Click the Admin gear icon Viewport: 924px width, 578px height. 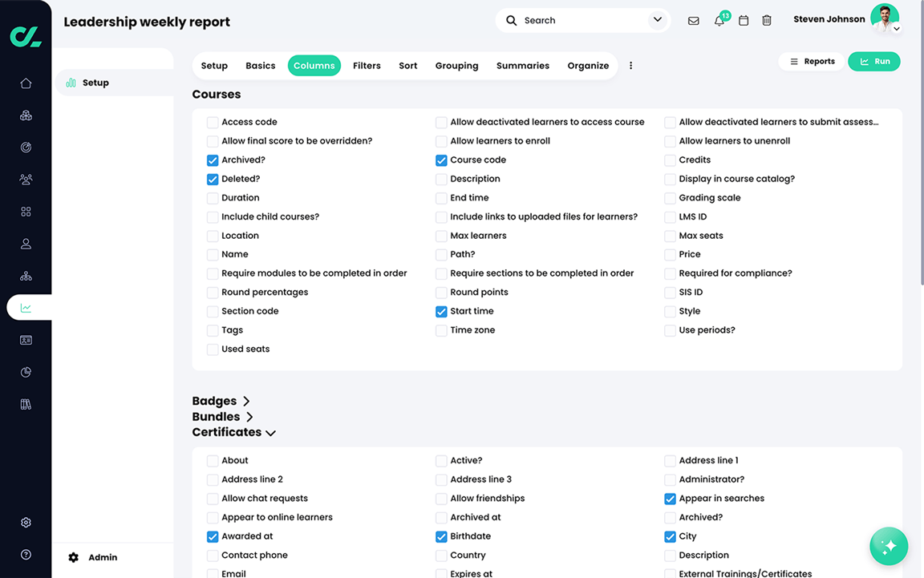tap(74, 557)
